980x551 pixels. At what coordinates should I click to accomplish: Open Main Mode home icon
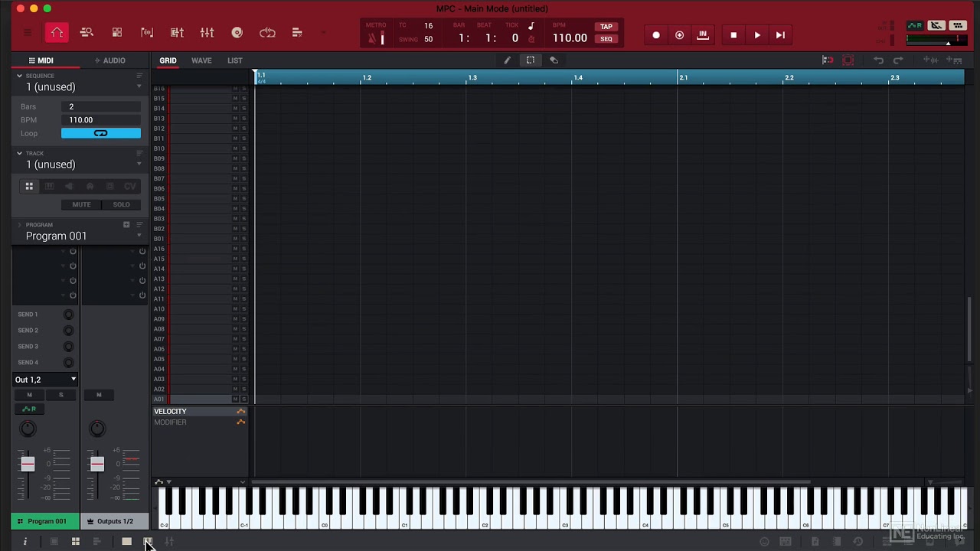pyautogui.click(x=57, y=33)
